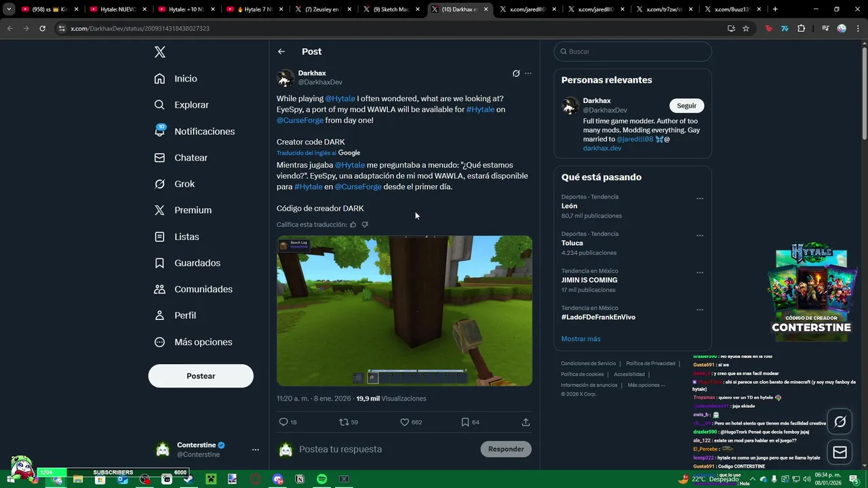This screenshot has width=868, height=488.
Task: Follow the #Hytale hashtag in original text
Action: click(x=480, y=109)
